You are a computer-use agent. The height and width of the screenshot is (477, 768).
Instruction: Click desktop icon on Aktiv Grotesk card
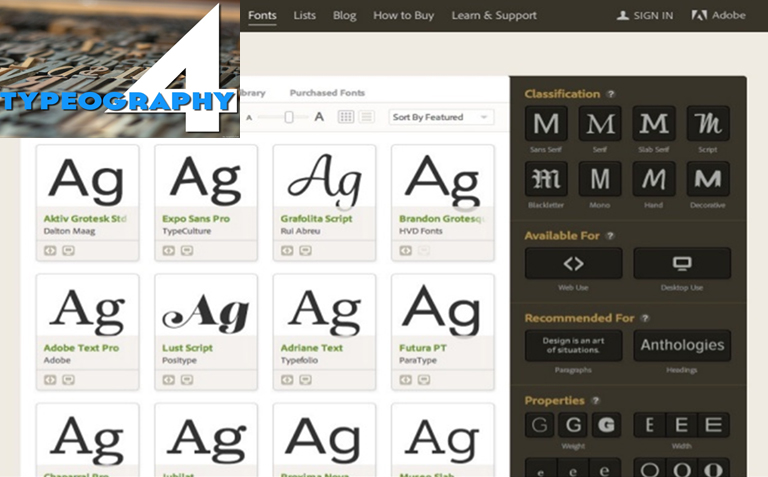pyautogui.click(x=68, y=251)
